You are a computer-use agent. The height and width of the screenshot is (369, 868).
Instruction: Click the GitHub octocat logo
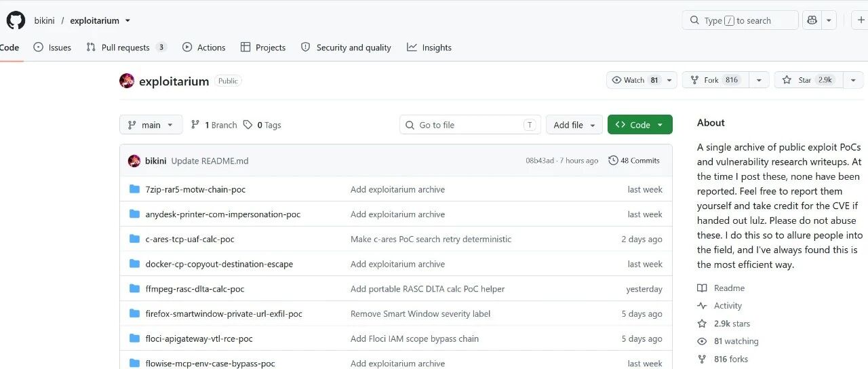point(16,20)
